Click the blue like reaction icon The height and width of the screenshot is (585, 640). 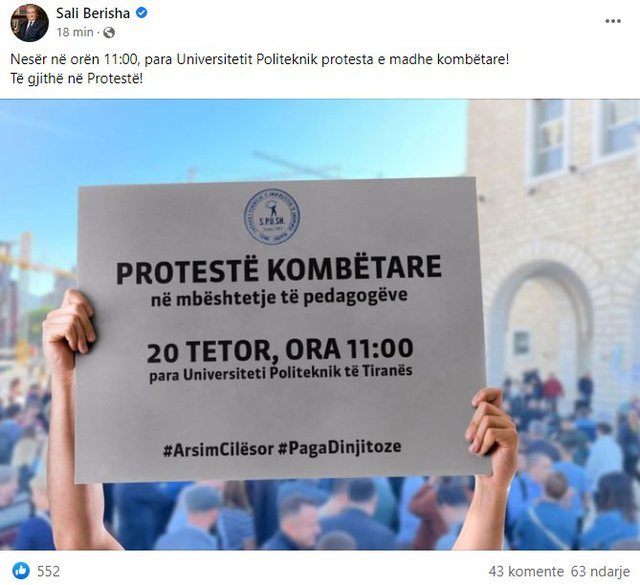tap(21, 570)
